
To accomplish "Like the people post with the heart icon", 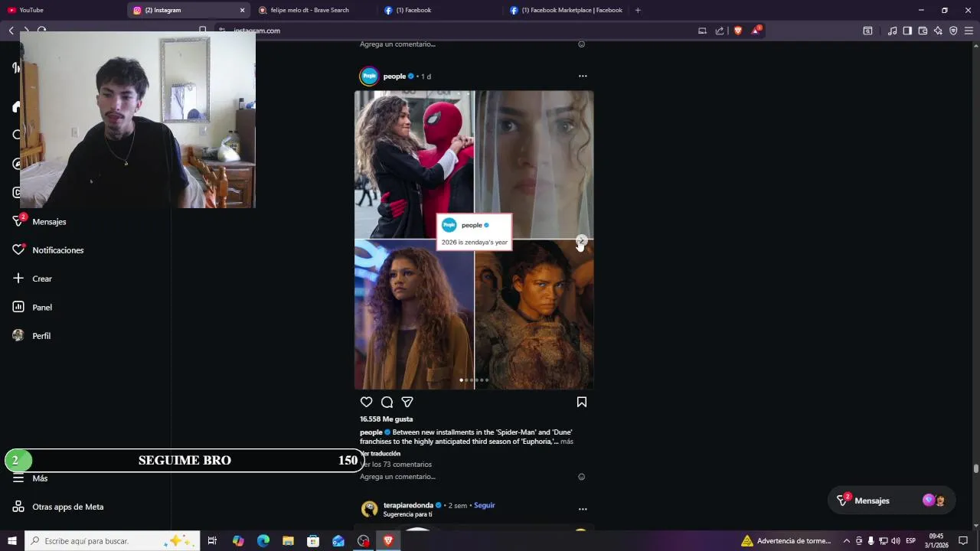I will coord(366,402).
